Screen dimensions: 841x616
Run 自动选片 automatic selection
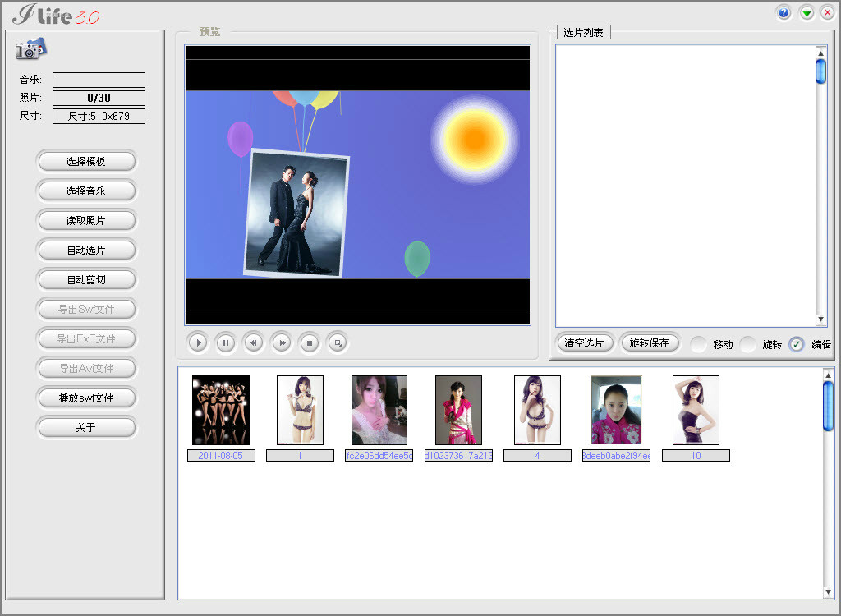pos(86,250)
